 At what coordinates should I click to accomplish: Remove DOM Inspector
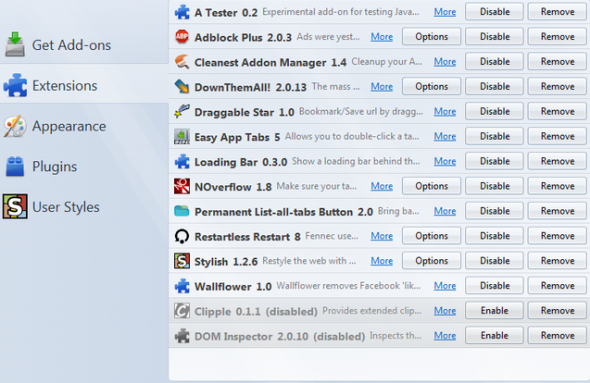click(x=557, y=335)
